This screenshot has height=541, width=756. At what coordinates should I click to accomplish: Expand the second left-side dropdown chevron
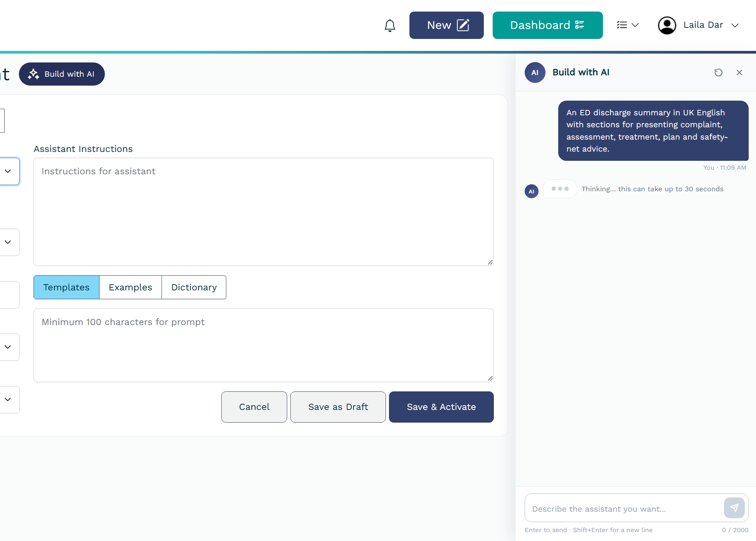coord(8,242)
